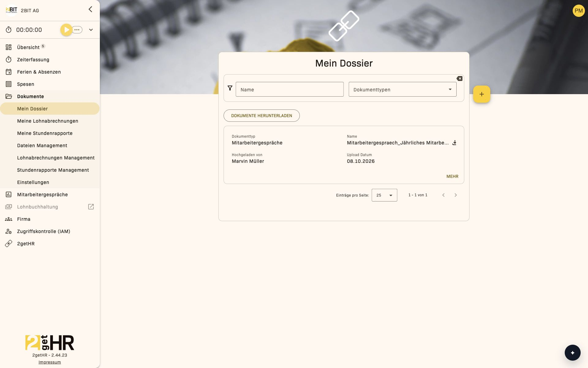Open the Dokumenttypen dropdown
Image resolution: width=588 pixels, height=368 pixels.
[402, 89]
